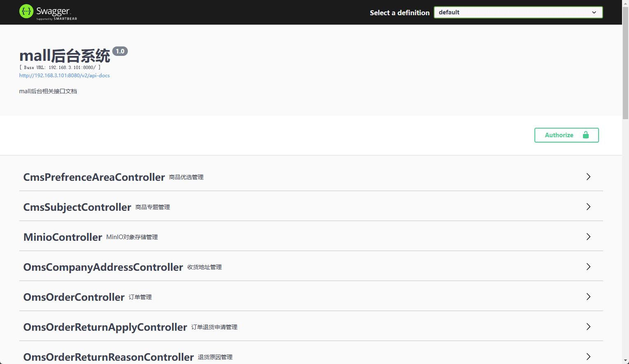The image size is (629, 364).
Task: Open the Select a definition dropdown
Action: click(518, 12)
